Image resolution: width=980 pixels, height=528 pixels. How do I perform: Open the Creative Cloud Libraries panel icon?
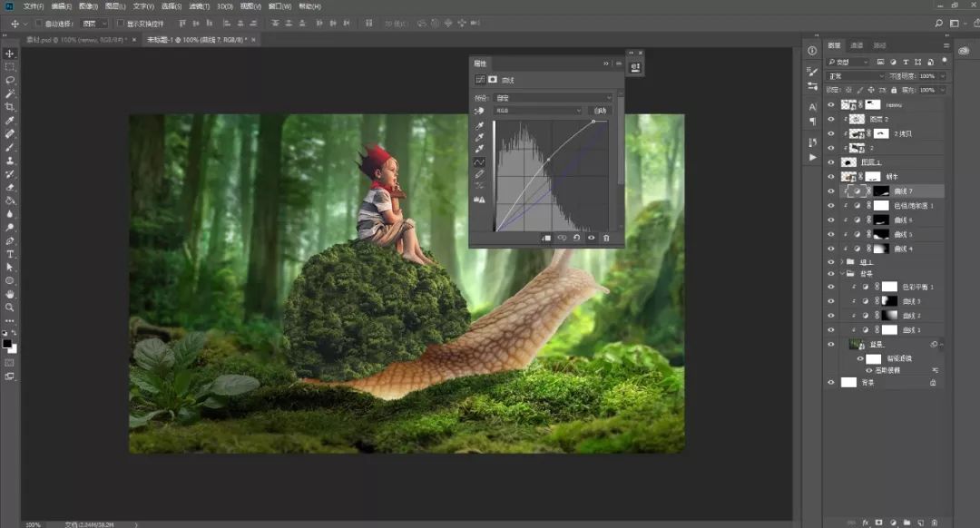tap(963, 51)
